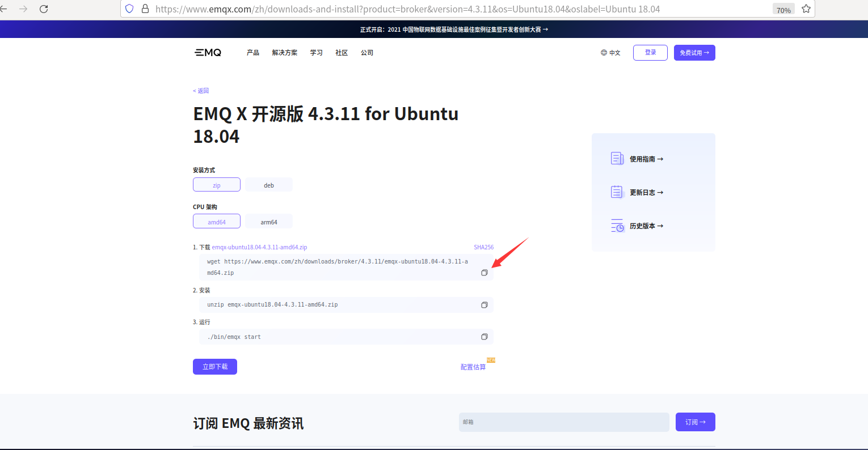
Task: Open the 学习 navigation menu
Action: point(317,53)
